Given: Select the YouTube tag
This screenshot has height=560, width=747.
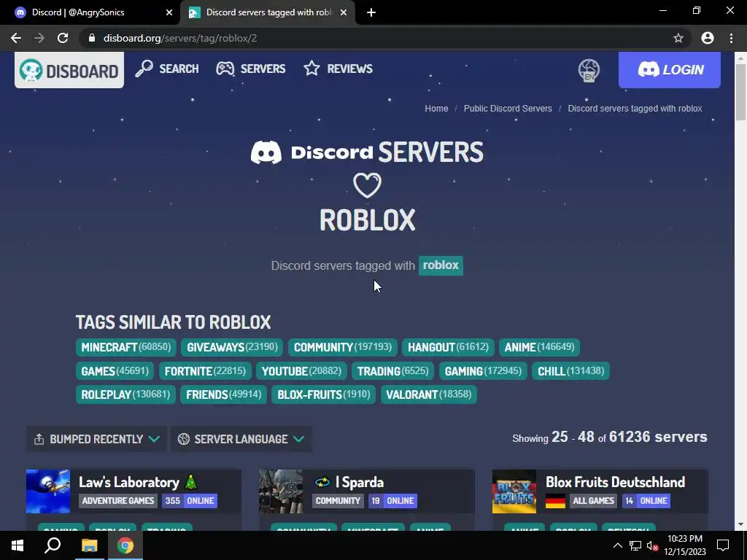Looking at the screenshot, I should pos(301,371).
